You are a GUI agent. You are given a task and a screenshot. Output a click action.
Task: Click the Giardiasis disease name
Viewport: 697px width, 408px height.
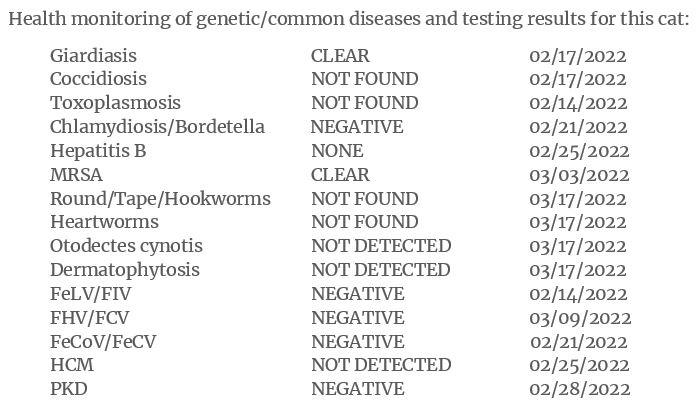(x=93, y=56)
